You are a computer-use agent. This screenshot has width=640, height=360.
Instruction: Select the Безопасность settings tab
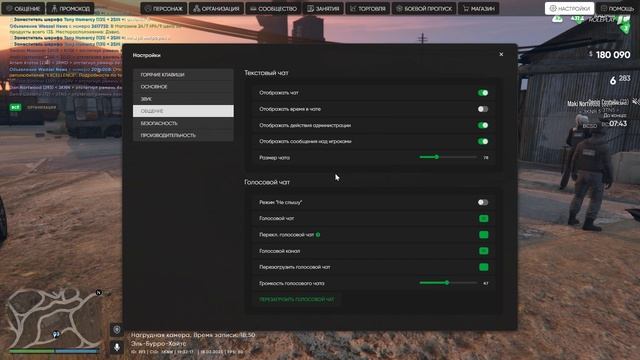(x=183, y=123)
